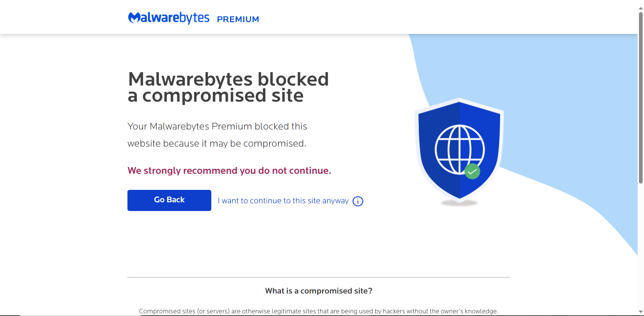644x316 pixels.
Task: Click the shadow under the shield graphic
Action: [459, 203]
